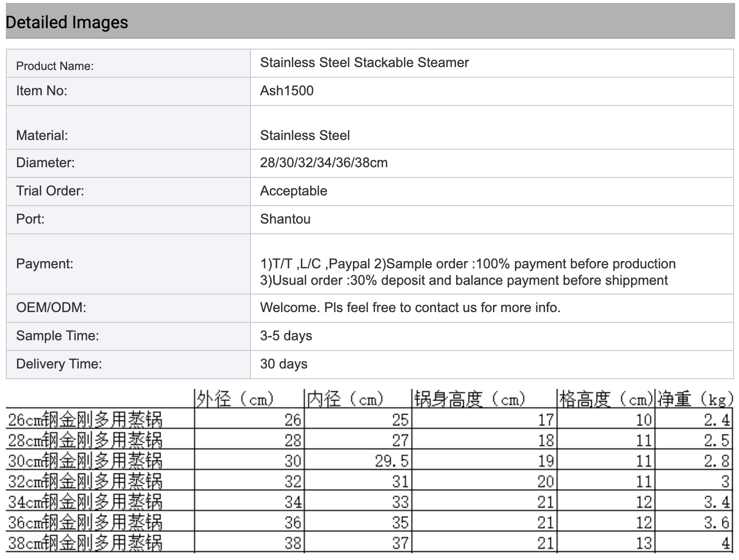Click the Item No label
Screen dimensions: 739x560
coord(42,90)
